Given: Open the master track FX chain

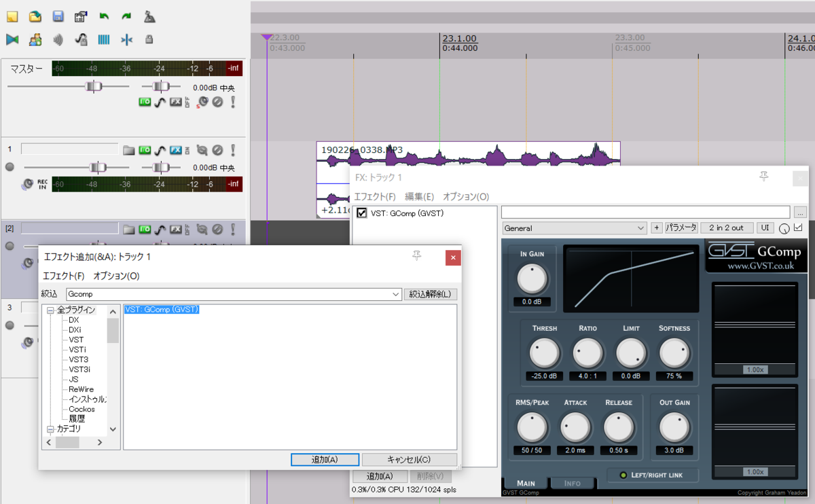Looking at the screenshot, I should pos(176,102).
